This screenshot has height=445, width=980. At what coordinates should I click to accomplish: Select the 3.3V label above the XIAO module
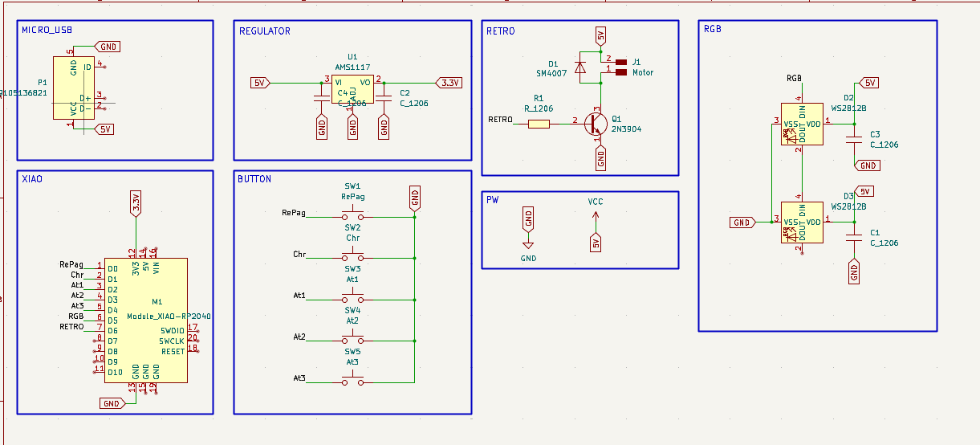[135, 204]
